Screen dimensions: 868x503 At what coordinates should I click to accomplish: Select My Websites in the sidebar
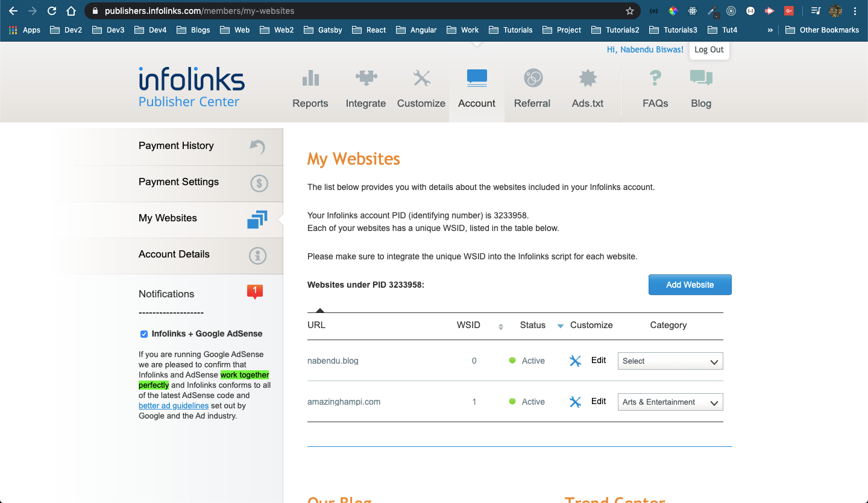211,218
